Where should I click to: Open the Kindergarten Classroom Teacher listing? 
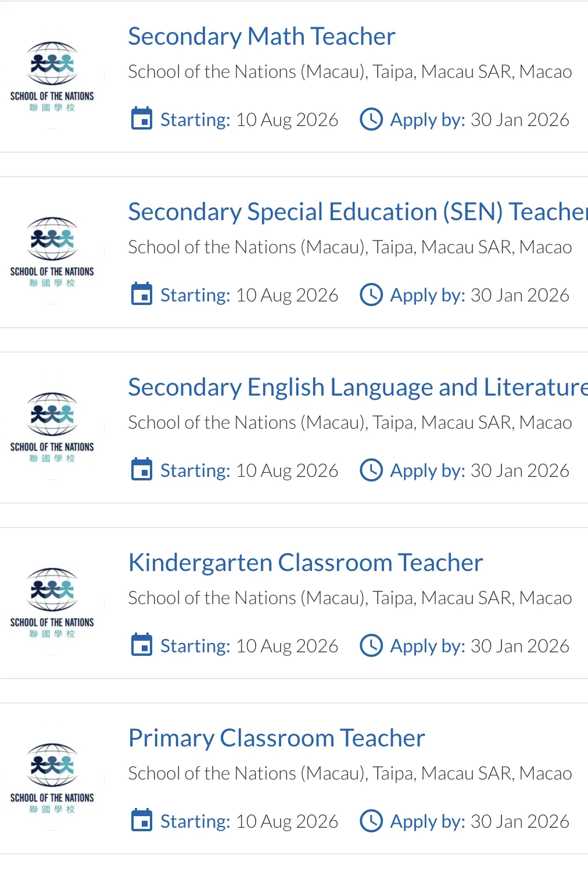[306, 563]
